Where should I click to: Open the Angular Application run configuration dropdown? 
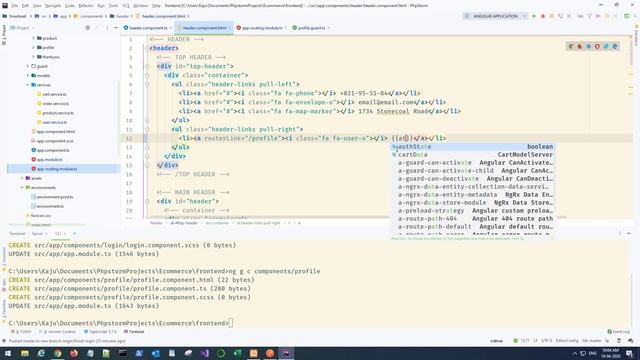coord(495,16)
